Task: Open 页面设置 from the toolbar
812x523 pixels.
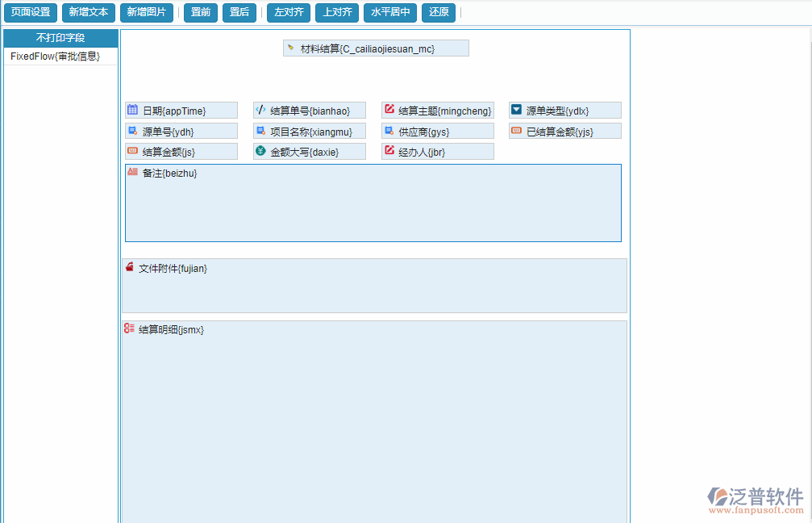Action: point(30,12)
